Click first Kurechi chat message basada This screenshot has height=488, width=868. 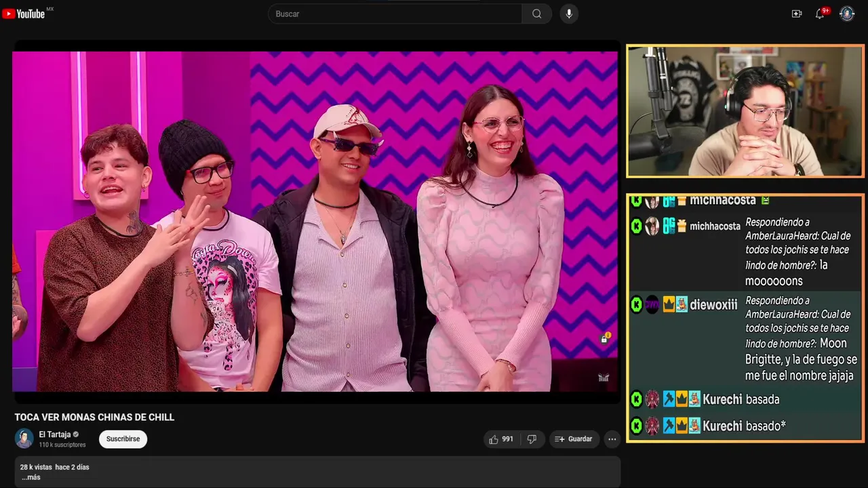[x=762, y=399]
